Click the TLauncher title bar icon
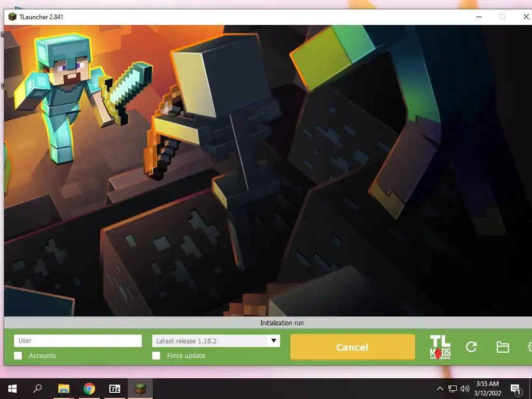Screen dimensions: 532x399 12,17
